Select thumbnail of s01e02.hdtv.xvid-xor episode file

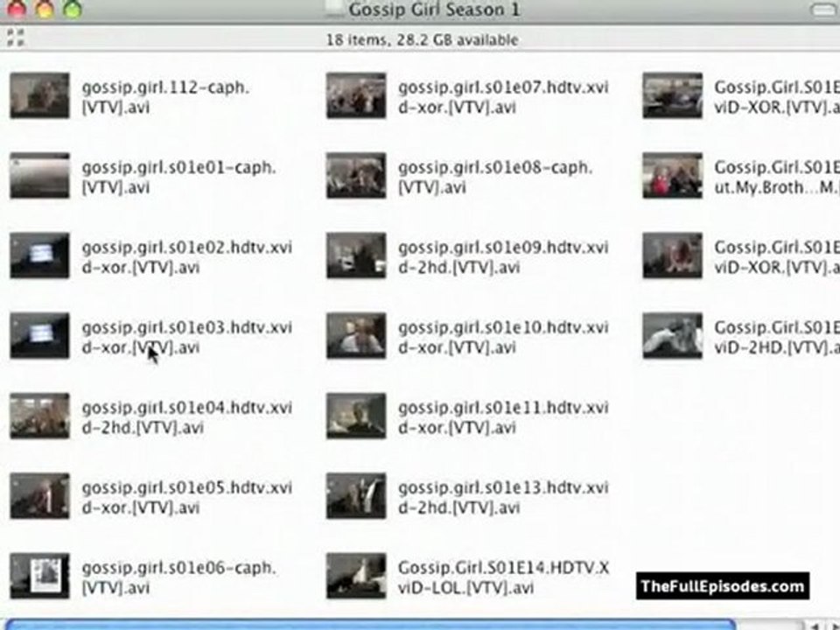[39, 255]
